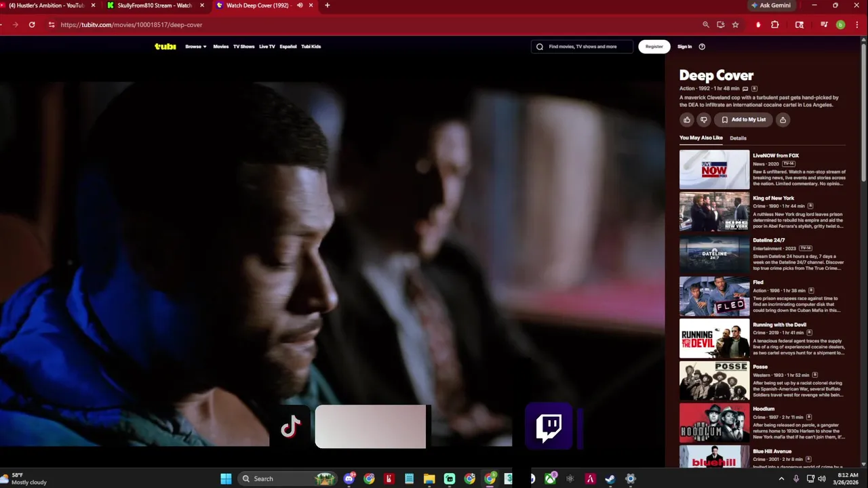Click the install app icon in address bar
The image size is (868, 488).
pos(721,24)
